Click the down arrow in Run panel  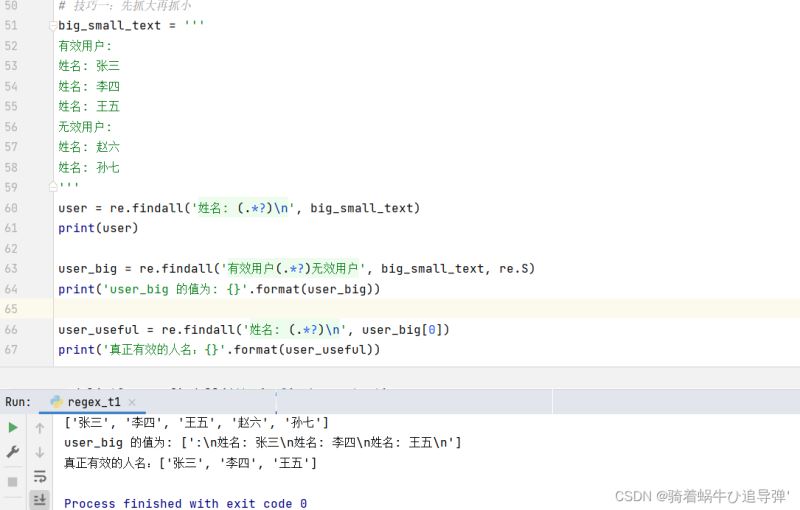point(40,452)
